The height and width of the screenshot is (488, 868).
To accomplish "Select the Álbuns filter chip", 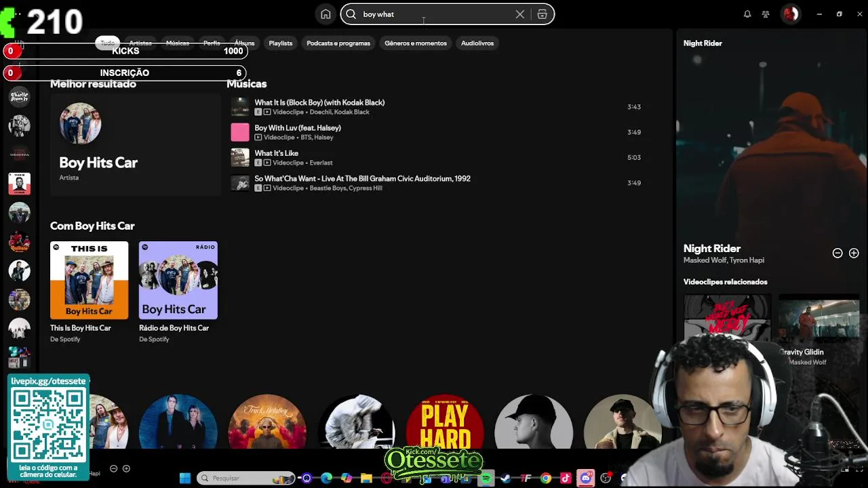I will pos(244,43).
